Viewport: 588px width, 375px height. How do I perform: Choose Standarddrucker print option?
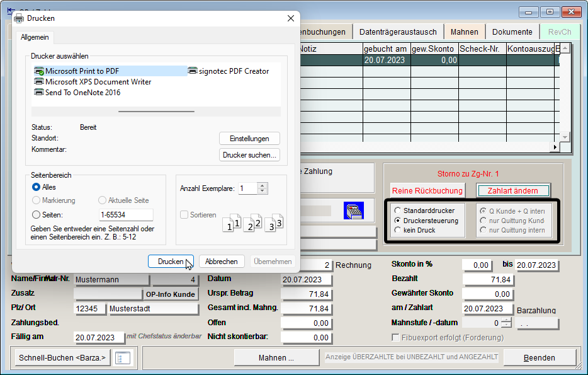397,211
